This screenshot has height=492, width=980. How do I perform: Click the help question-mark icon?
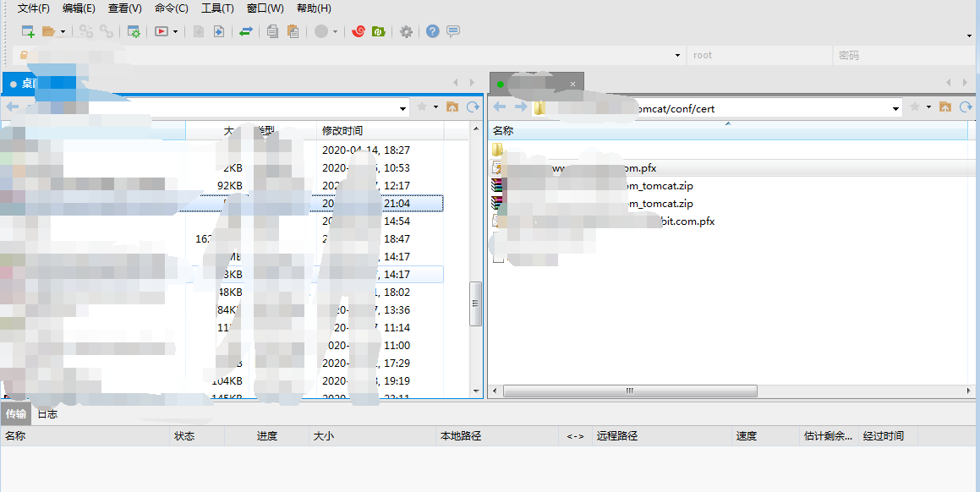click(x=431, y=31)
